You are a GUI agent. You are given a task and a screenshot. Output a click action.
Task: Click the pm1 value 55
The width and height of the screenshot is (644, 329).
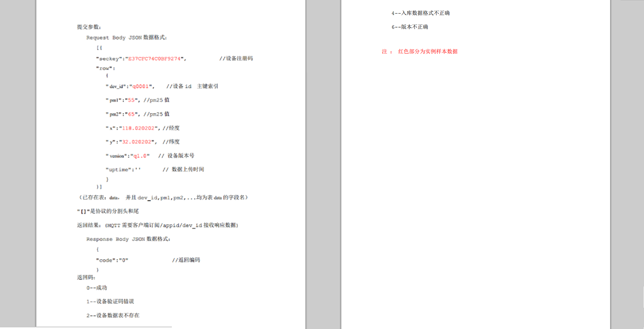[x=131, y=100]
